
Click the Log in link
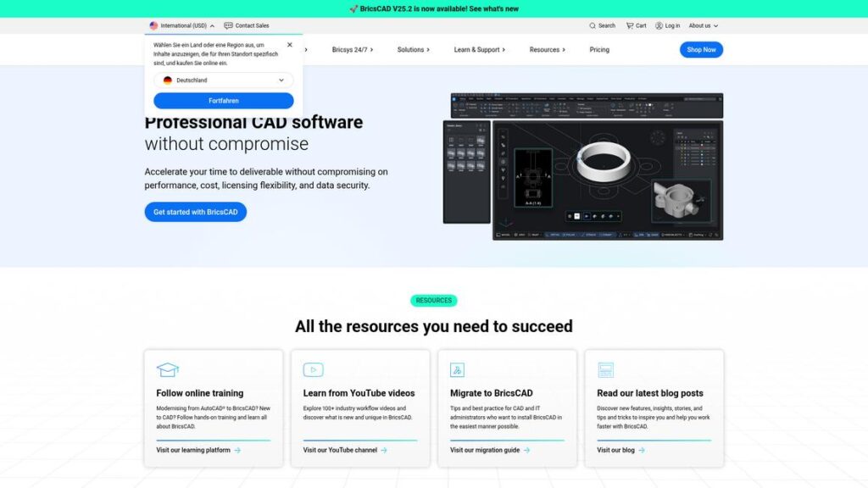(672, 25)
